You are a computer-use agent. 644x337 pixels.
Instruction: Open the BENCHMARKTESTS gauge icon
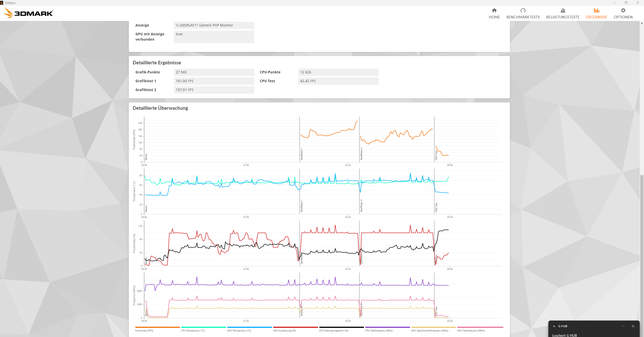click(x=523, y=10)
